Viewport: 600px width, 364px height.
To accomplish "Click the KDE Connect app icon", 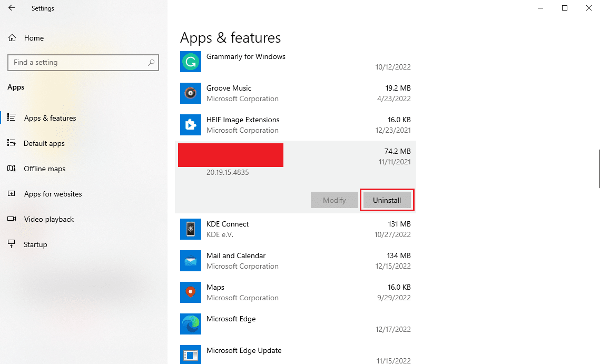I will tap(190, 229).
